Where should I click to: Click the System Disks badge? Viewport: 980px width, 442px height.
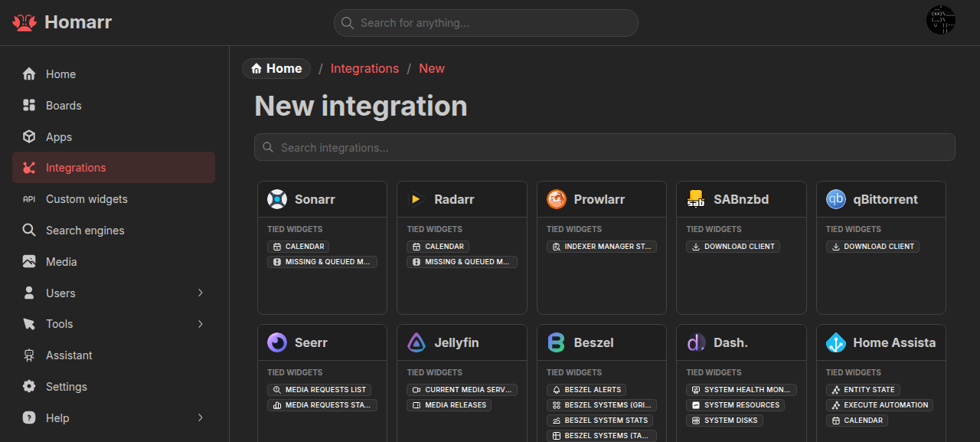click(724, 421)
